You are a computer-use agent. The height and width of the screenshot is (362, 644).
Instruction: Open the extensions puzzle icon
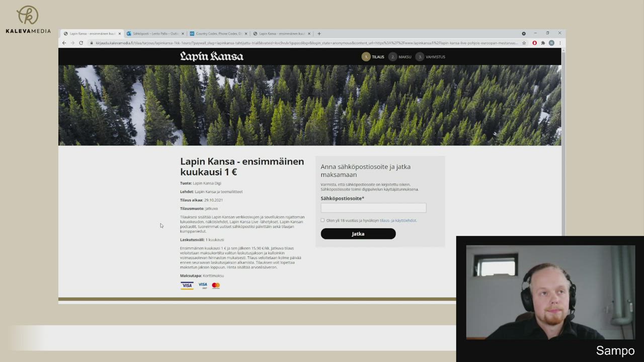pyautogui.click(x=543, y=43)
